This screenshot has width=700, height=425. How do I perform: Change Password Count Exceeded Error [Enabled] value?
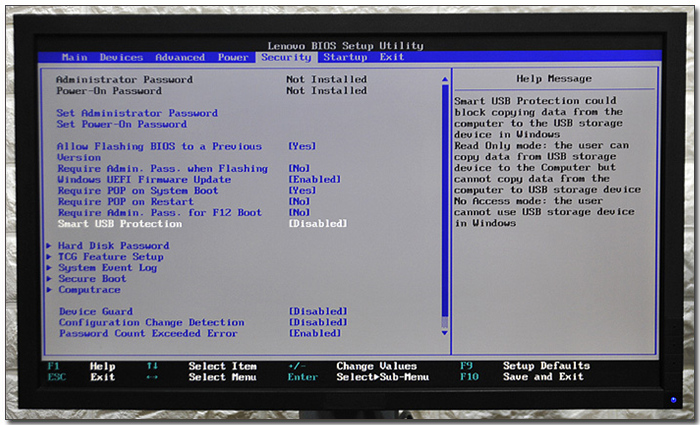(315, 333)
